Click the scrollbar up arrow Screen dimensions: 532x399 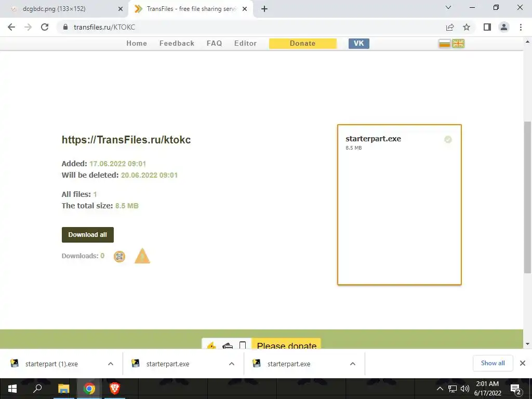(527, 42)
